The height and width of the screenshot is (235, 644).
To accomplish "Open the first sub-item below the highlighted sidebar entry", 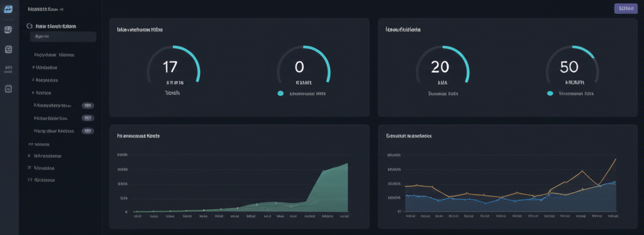I will [x=54, y=55].
